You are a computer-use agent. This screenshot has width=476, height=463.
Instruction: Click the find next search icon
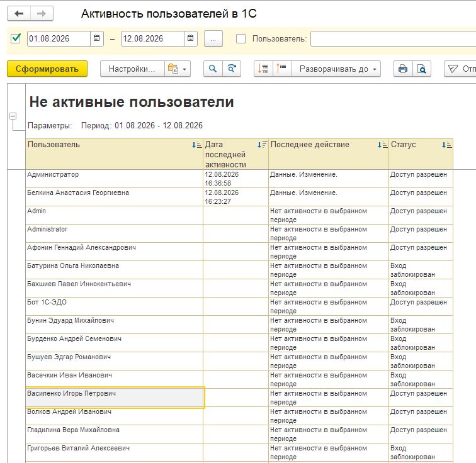(232, 69)
